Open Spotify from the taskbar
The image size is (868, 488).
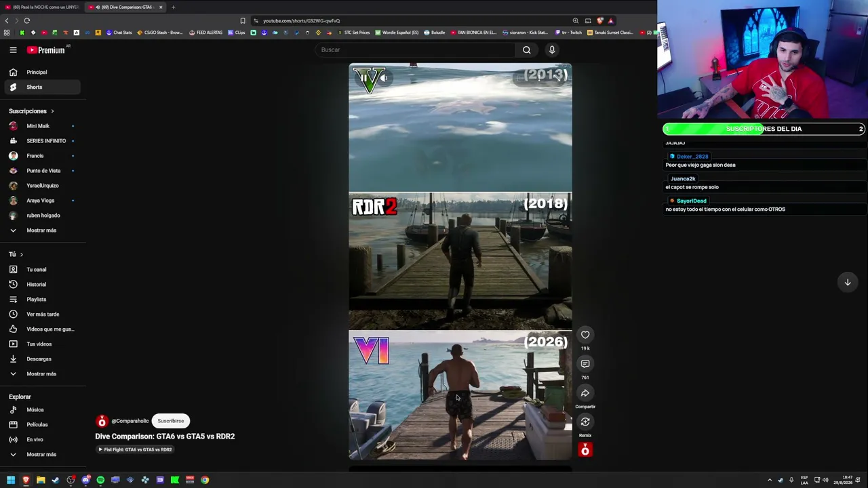tap(100, 480)
